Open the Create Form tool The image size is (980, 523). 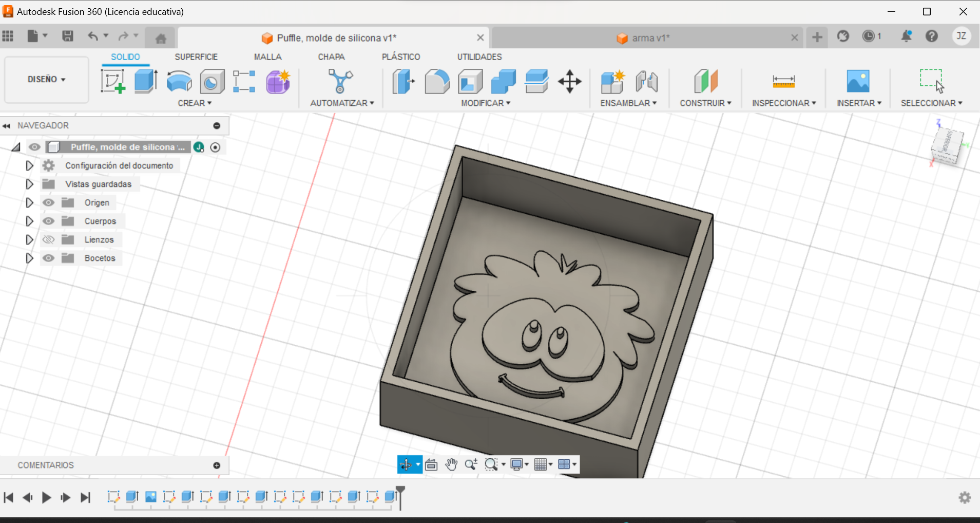pyautogui.click(x=278, y=81)
